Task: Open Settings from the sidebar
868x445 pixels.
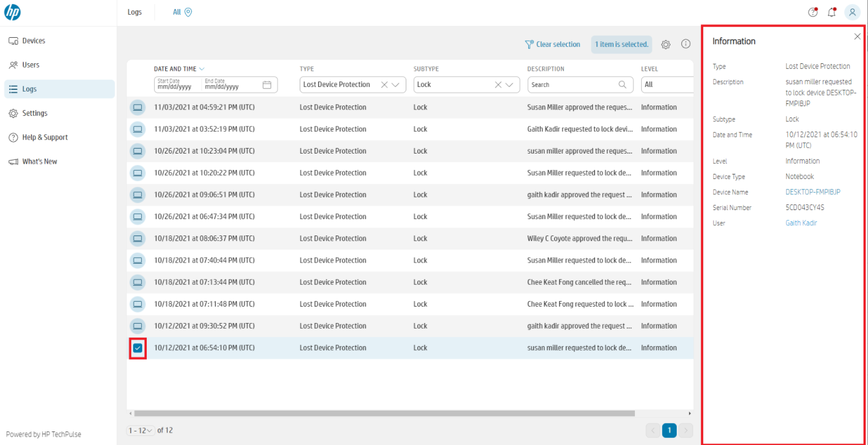Action: pos(35,113)
